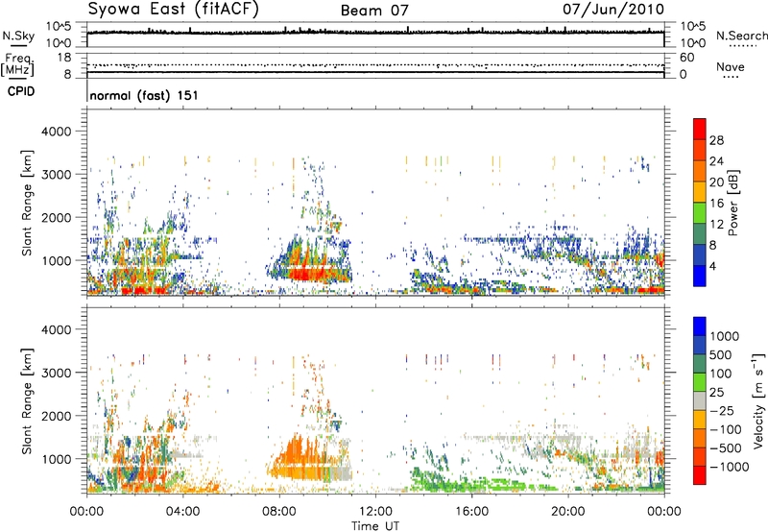Select the '08:00' time tick label
This screenshot has height=532, width=768.
point(279,512)
